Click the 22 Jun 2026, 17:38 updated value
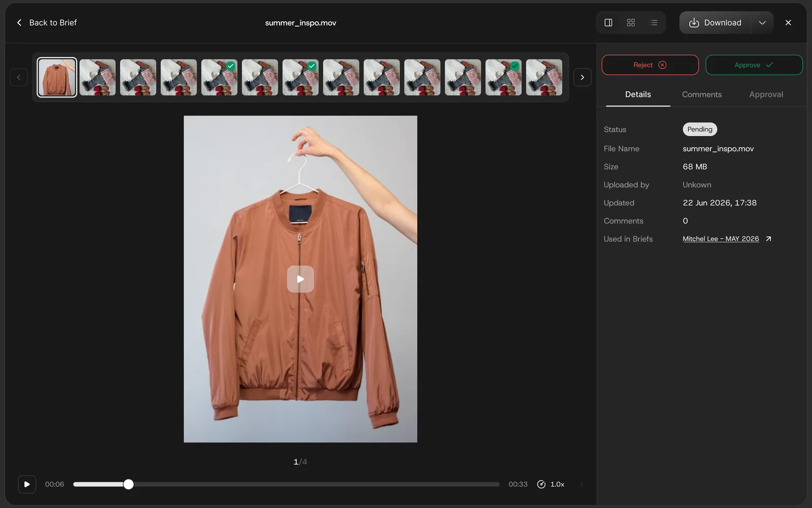The width and height of the screenshot is (812, 508). pos(720,203)
